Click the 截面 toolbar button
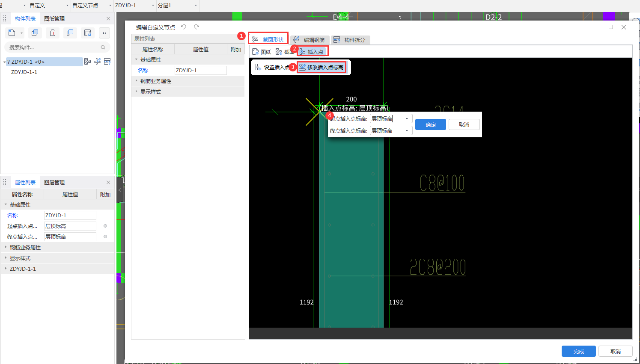 [x=285, y=52]
